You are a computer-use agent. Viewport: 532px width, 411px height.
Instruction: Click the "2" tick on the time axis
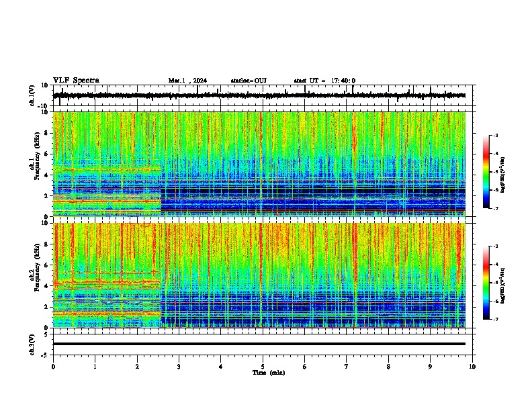point(137,367)
